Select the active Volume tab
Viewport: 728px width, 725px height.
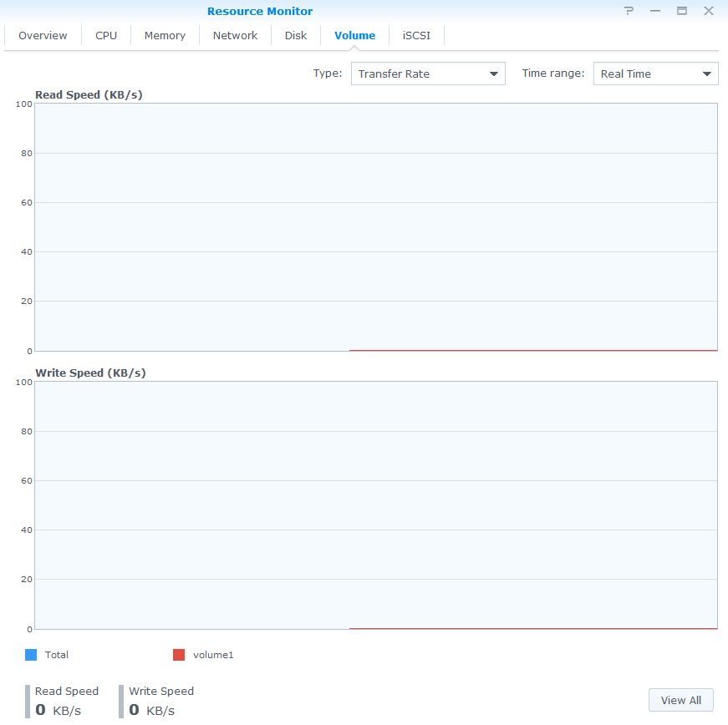click(x=355, y=35)
